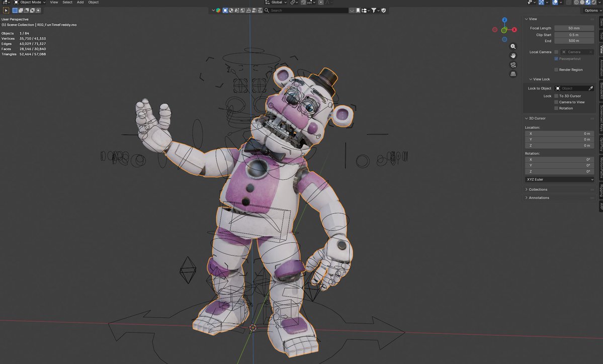Open the Select menu
This screenshot has width=603, height=364.
click(x=67, y=3)
